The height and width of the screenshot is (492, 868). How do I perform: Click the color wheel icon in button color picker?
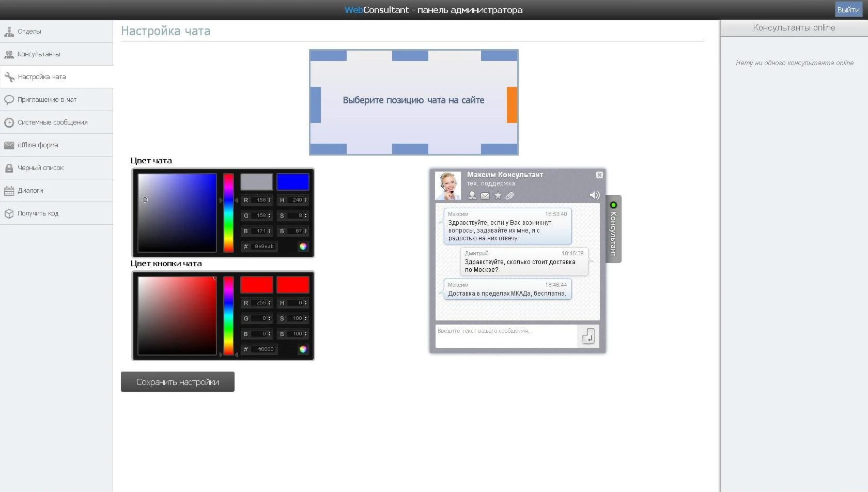[x=303, y=349]
